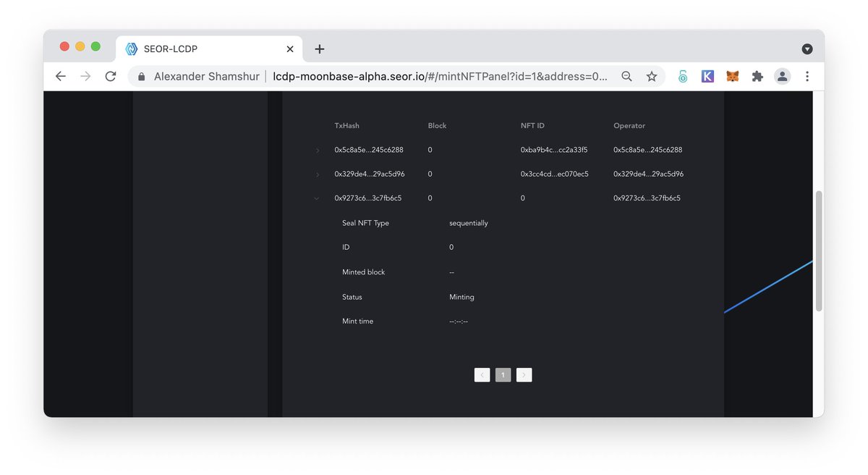This screenshot has height=475, width=868.
Task: Click the Seal NFT Type label
Action: [x=365, y=223]
